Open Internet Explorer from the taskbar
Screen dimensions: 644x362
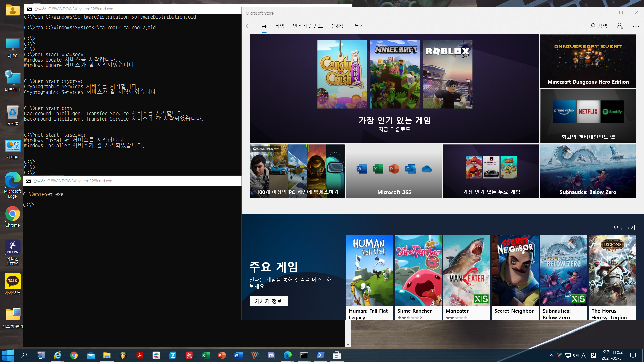58,355
